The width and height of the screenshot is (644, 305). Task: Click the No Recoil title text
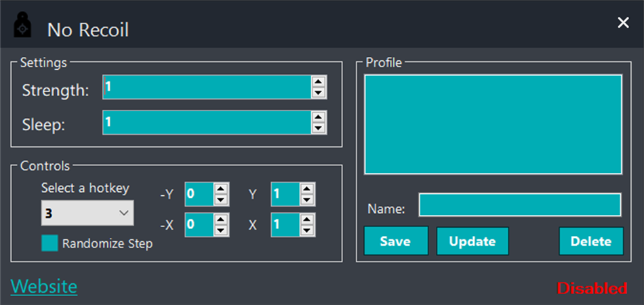(x=88, y=30)
